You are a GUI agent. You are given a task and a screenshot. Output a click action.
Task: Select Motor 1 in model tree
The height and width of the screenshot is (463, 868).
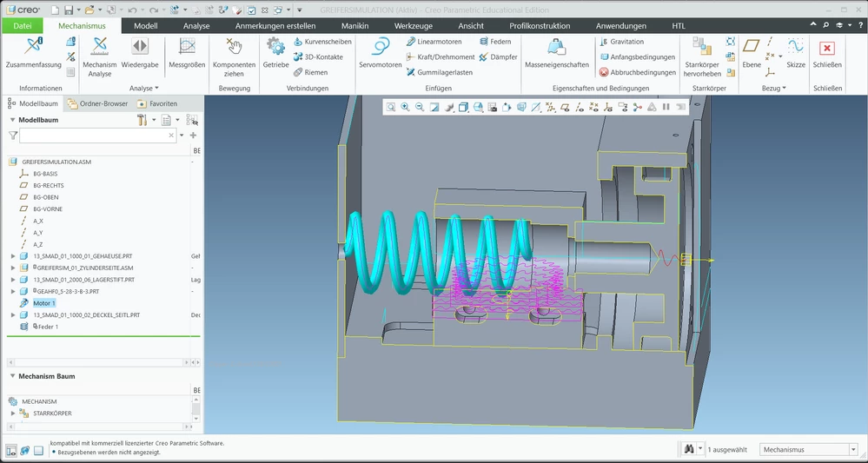tap(43, 303)
